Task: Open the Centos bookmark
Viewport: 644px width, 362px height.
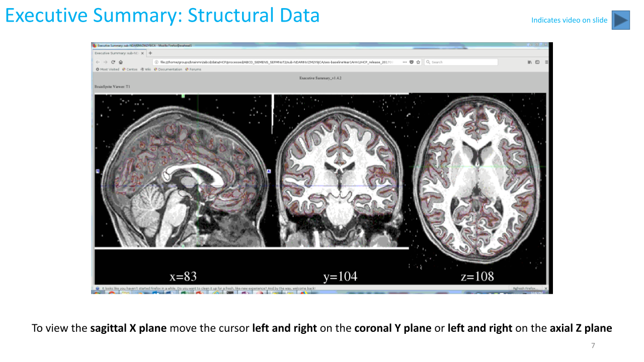Action: coord(130,69)
